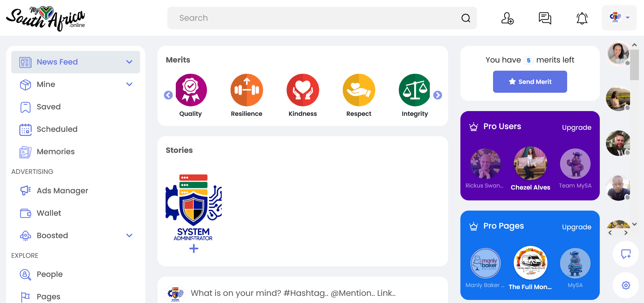Open the notifications bell

(582, 18)
